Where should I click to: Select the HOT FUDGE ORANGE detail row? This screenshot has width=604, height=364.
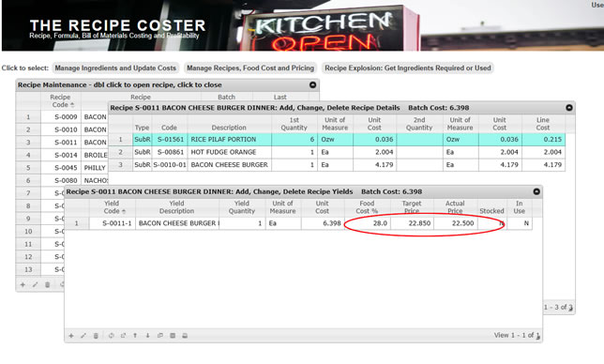tap(337, 152)
